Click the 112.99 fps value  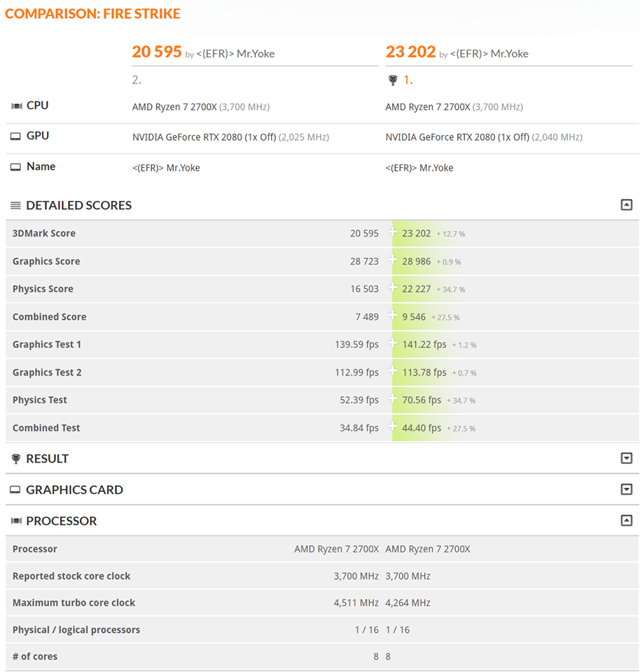click(356, 372)
